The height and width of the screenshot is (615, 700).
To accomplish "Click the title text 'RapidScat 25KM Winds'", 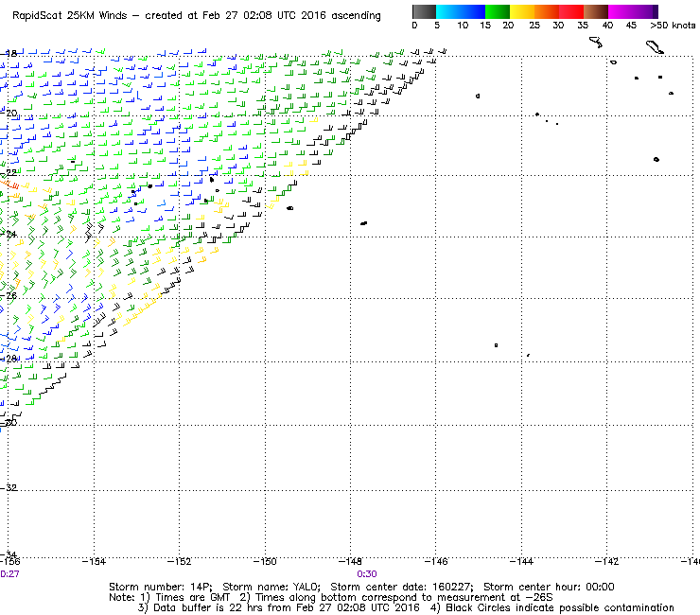I will 70,16.
